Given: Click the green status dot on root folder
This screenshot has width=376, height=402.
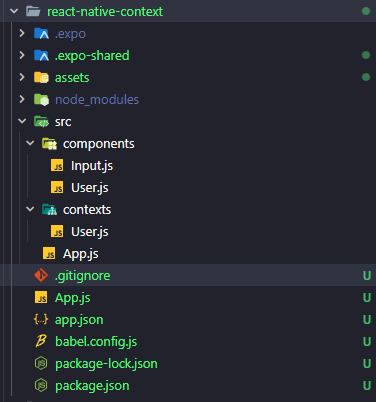Looking at the screenshot, I should [366, 11].
